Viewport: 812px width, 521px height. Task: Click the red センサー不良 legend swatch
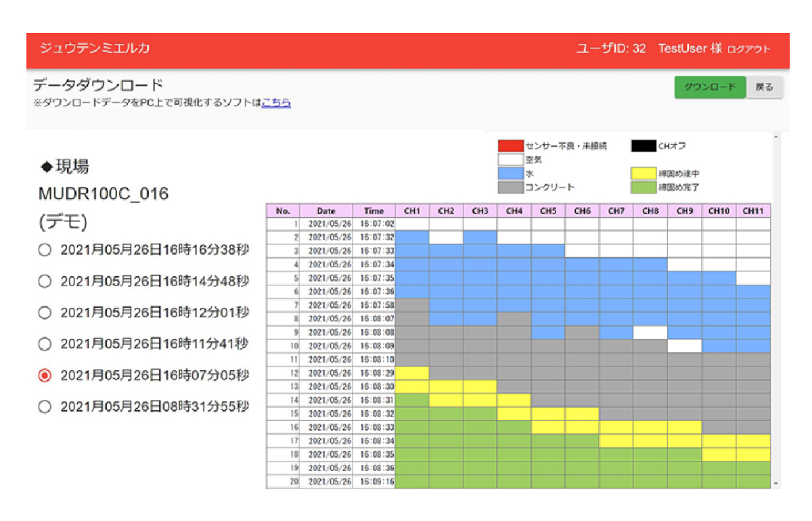coord(510,145)
